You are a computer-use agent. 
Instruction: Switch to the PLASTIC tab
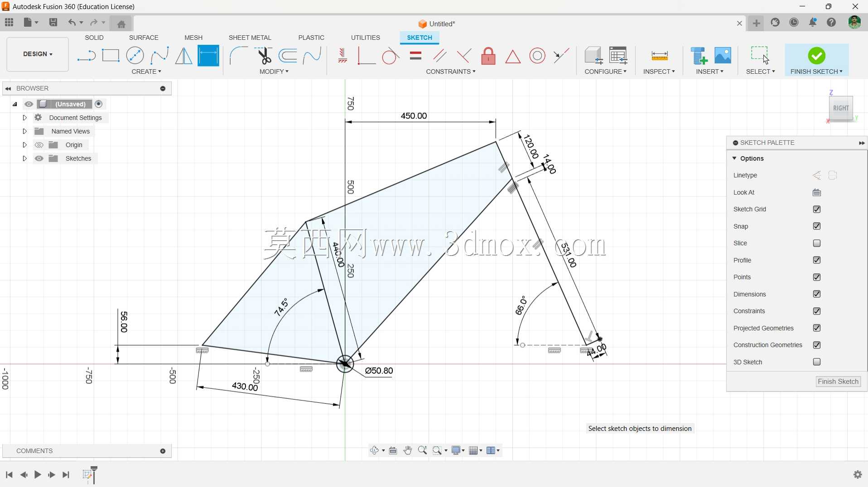tap(311, 38)
